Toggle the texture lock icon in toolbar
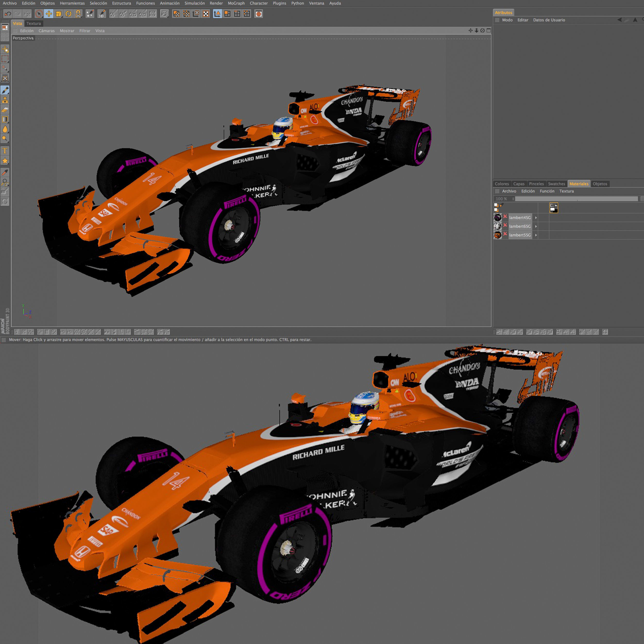The image size is (644, 644). [78, 14]
